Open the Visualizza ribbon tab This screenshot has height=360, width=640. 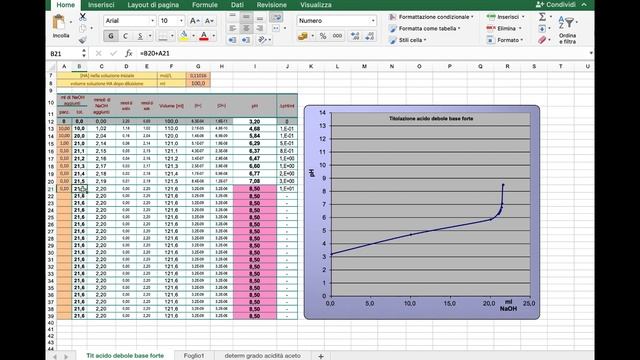[316, 5]
